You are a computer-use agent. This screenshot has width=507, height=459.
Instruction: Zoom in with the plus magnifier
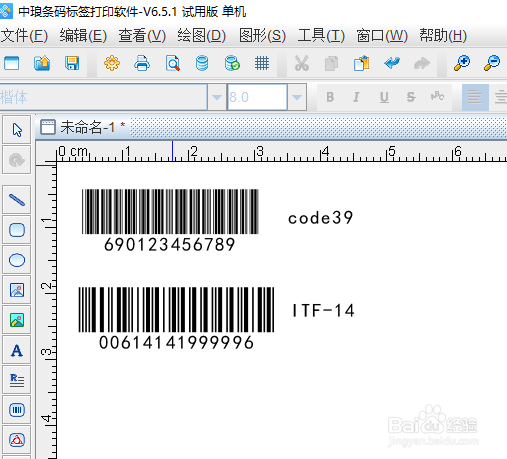pos(462,63)
